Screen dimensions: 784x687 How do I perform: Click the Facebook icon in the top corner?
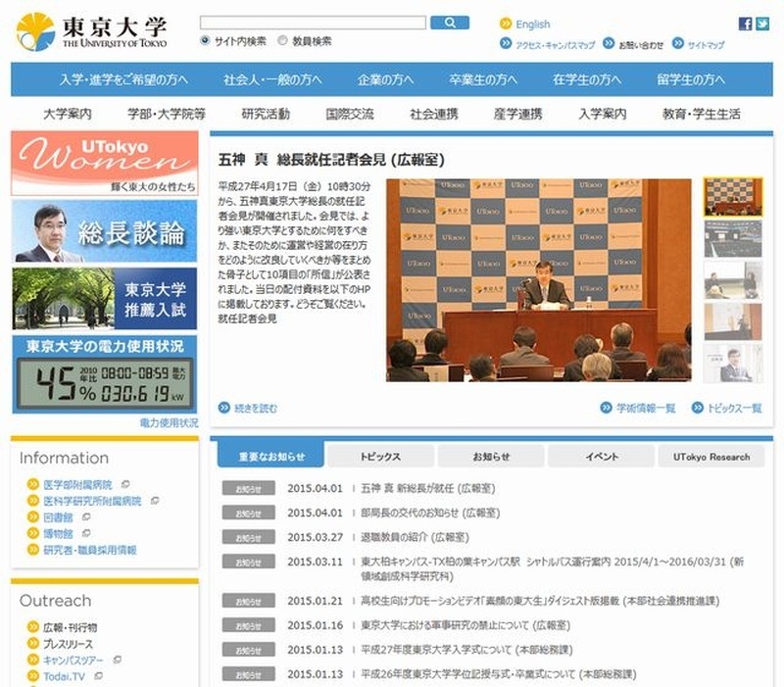coord(746,24)
